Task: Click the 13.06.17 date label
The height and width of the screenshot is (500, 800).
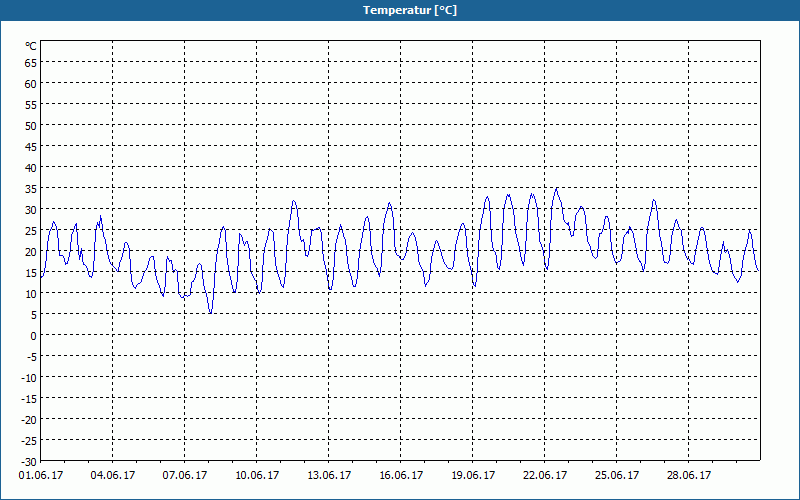Action: pyautogui.click(x=329, y=476)
